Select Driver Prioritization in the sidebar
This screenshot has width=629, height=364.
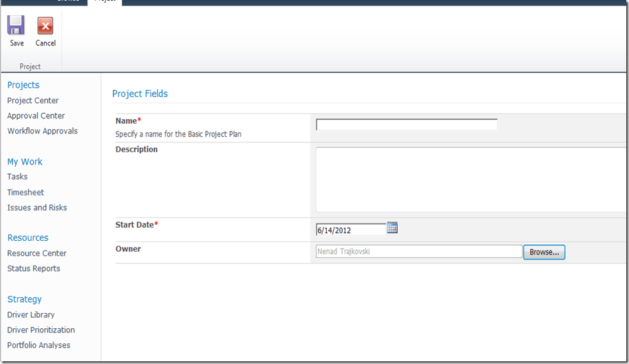(x=41, y=330)
